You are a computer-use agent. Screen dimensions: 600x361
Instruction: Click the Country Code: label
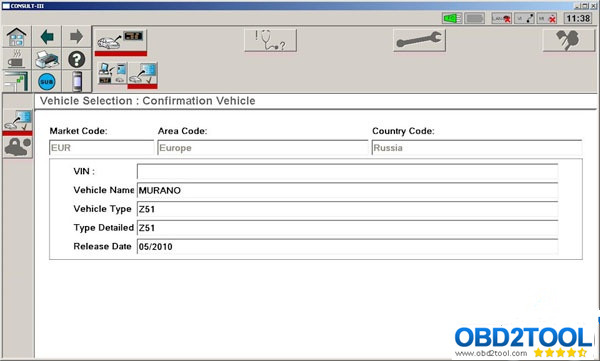click(x=403, y=131)
